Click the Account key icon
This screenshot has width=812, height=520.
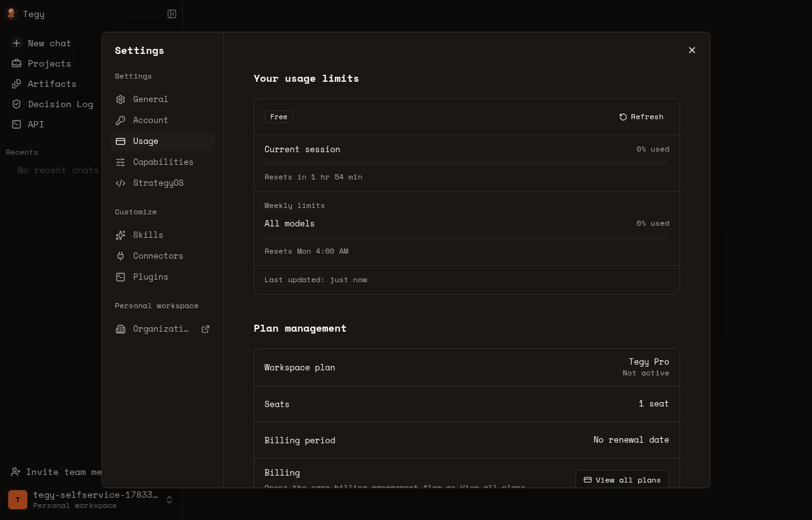tap(121, 120)
